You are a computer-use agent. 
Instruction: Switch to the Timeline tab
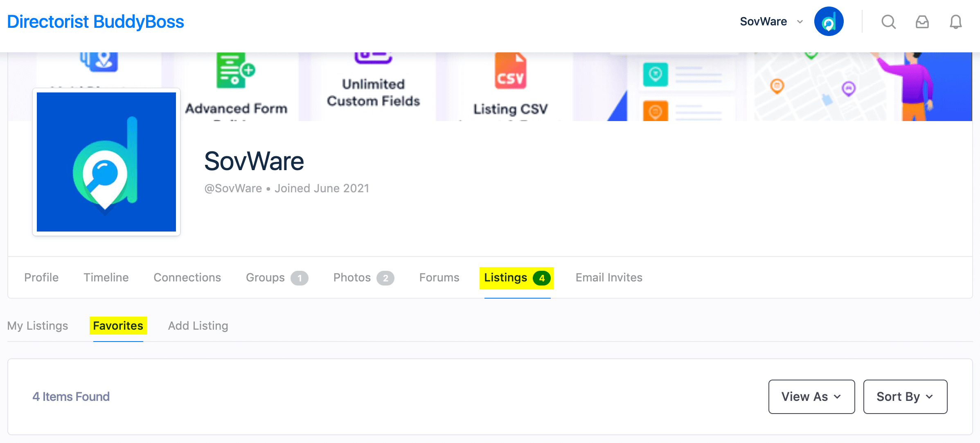pos(106,277)
